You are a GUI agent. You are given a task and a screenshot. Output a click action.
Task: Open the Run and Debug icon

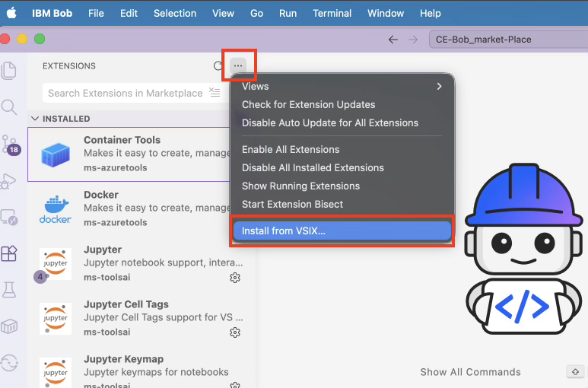pyautogui.click(x=9, y=181)
